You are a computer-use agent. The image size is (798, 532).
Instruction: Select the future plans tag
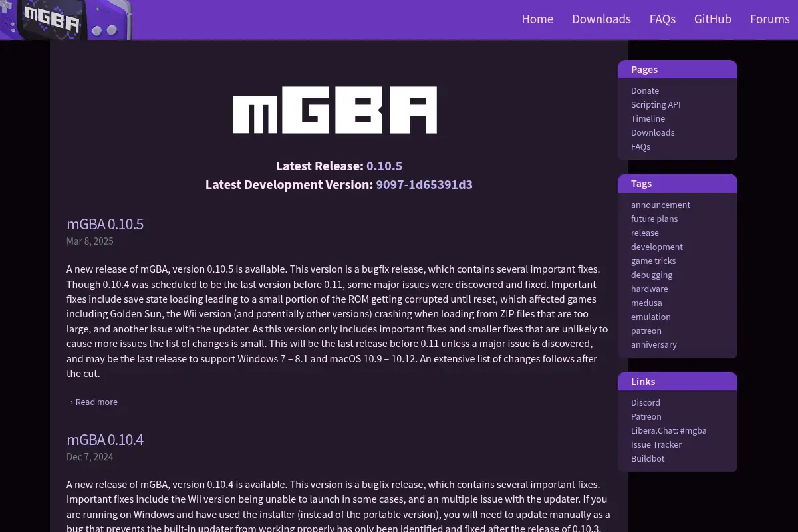654,219
